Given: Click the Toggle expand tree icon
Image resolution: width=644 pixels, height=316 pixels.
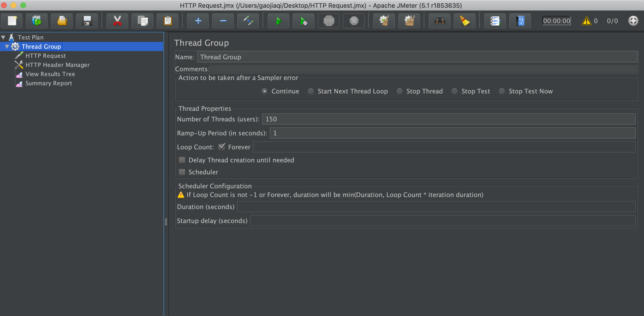Looking at the screenshot, I should 248,21.
